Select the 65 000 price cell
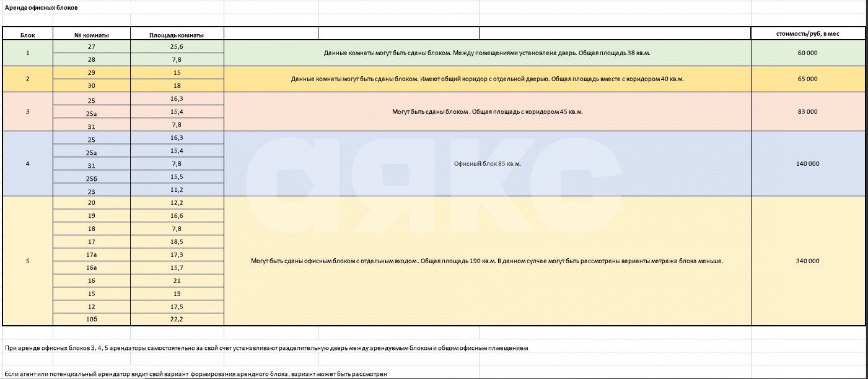This screenshot has width=868, height=379. tap(808, 79)
